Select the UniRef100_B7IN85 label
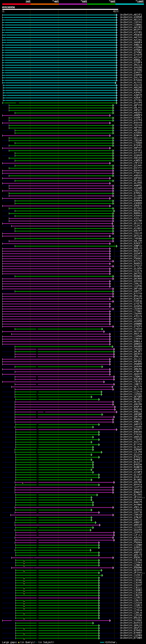 click(131, 638)
